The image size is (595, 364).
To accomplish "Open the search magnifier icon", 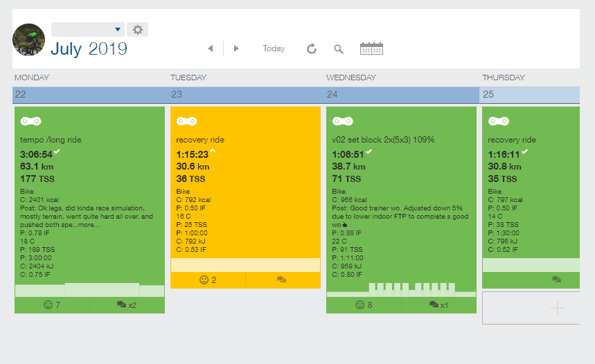I will (339, 48).
